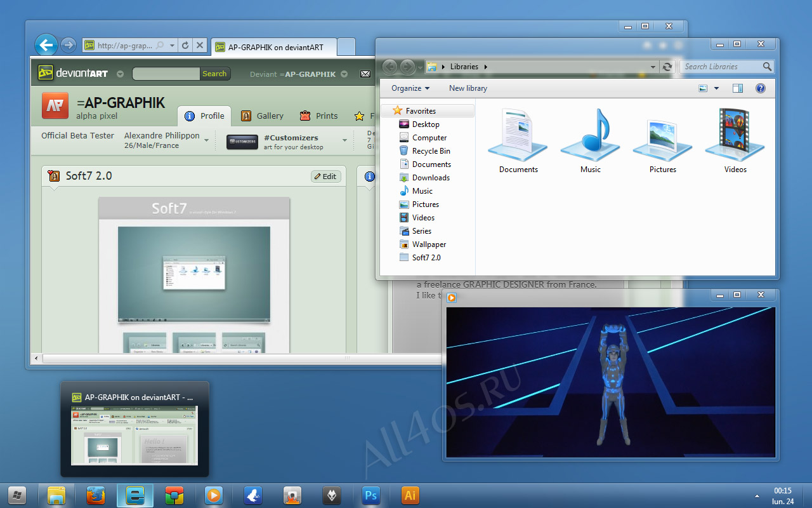Refresh the deviantART page in the browser
The height and width of the screenshot is (508, 812).
185,46
